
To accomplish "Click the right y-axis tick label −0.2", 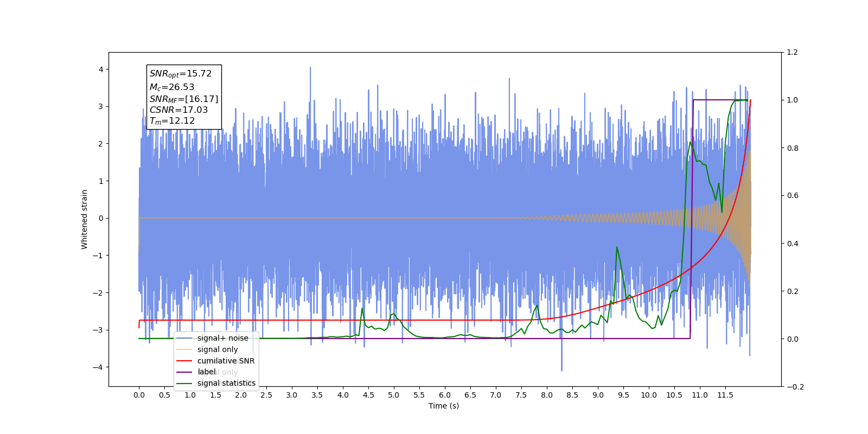I will (x=795, y=387).
